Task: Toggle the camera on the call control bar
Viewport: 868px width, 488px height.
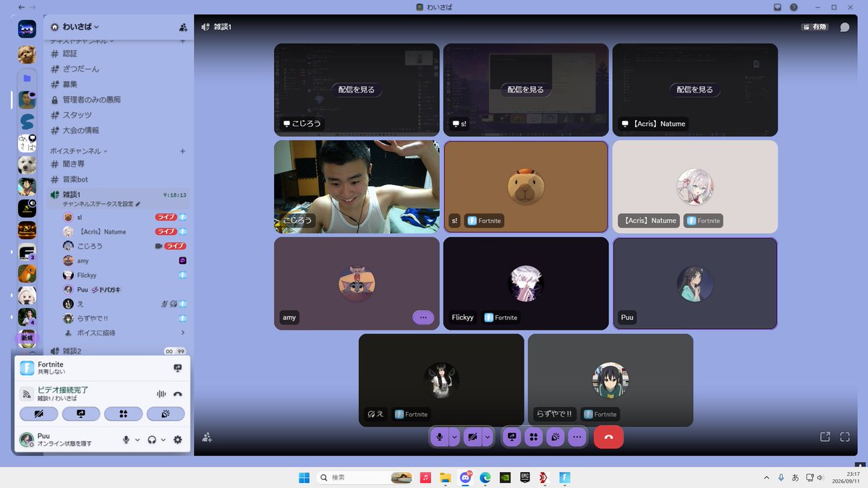Action: click(x=472, y=437)
